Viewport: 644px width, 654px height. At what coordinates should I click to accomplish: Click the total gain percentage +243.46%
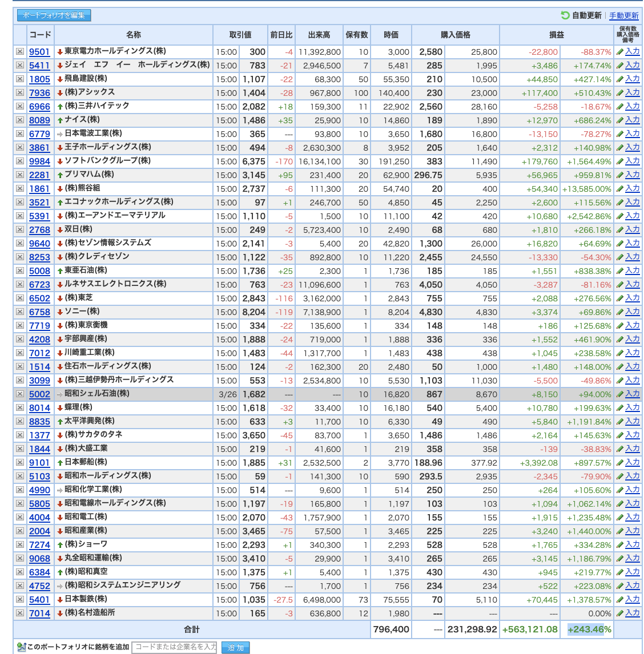click(x=589, y=629)
